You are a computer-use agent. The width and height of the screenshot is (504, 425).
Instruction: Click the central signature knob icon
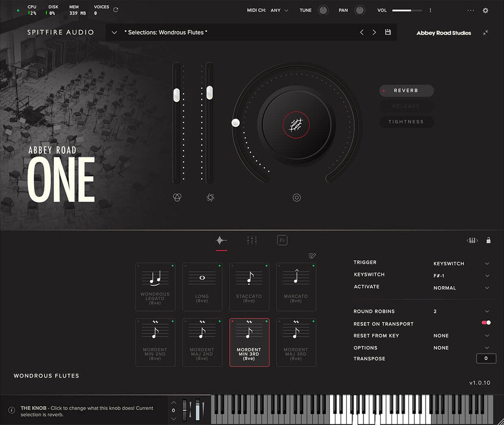(296, 124)
